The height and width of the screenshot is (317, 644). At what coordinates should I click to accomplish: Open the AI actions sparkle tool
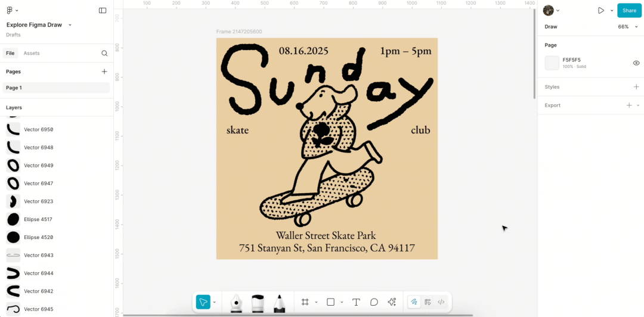pyautogui.click(x=392, y=302)
